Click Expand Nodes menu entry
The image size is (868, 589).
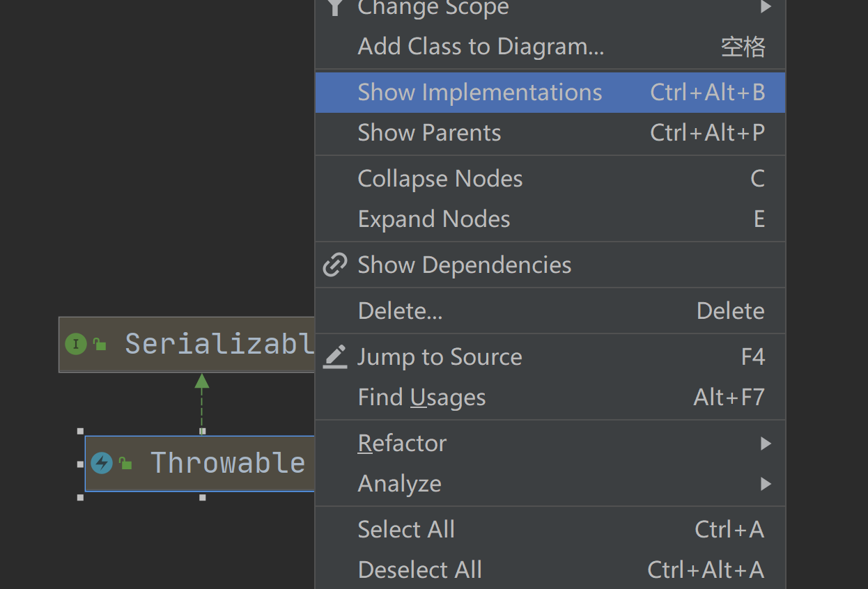[433, 219]
